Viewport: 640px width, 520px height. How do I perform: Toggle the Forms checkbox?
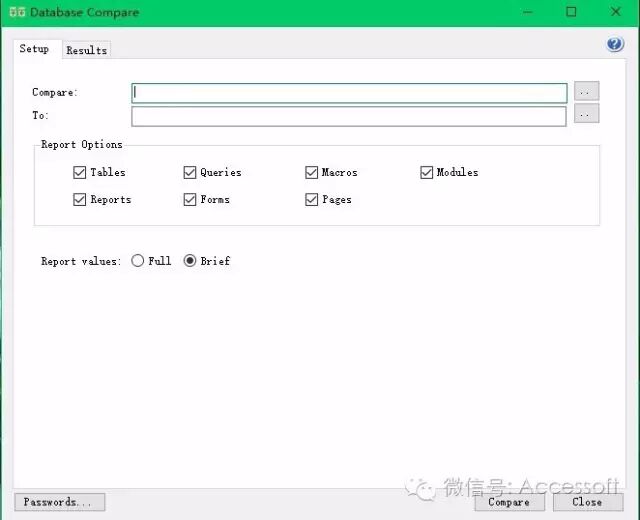pos(190,200)
